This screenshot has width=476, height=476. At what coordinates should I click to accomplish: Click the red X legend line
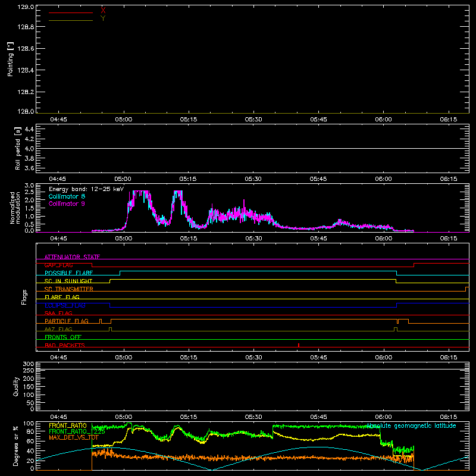point(71,12)
